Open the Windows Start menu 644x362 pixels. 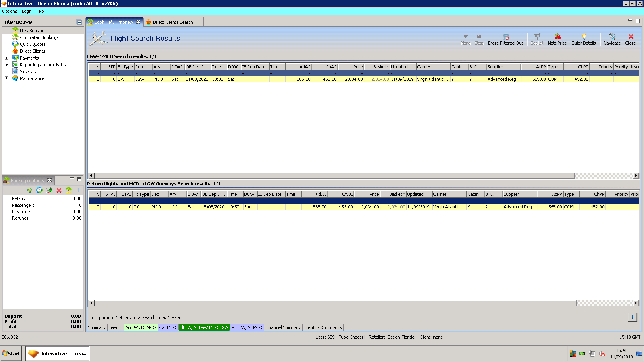[x=11, y=354]
